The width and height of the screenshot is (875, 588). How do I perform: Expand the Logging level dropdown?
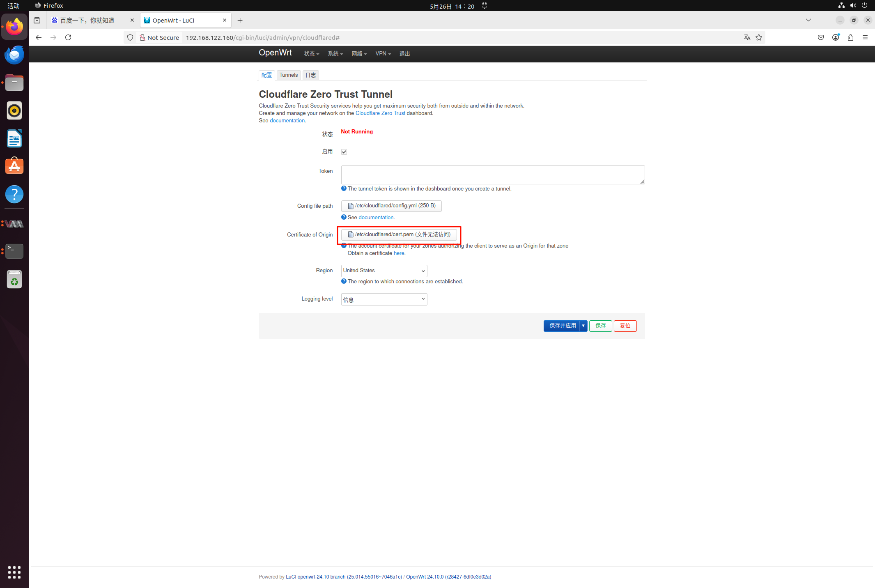[x=384, y=299]
